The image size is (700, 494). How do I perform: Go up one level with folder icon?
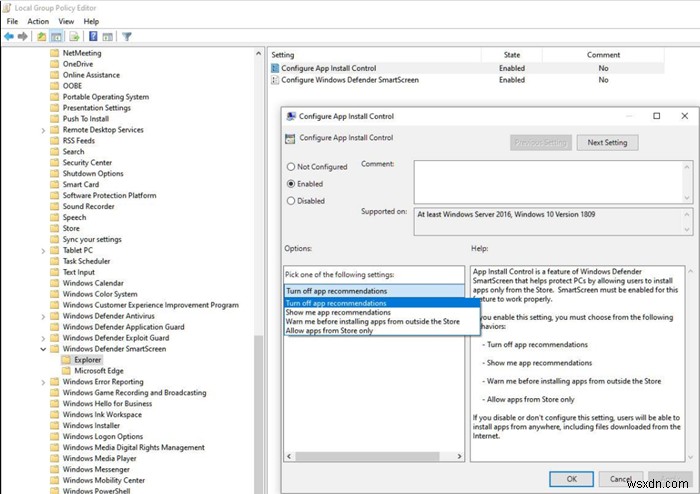42,37
